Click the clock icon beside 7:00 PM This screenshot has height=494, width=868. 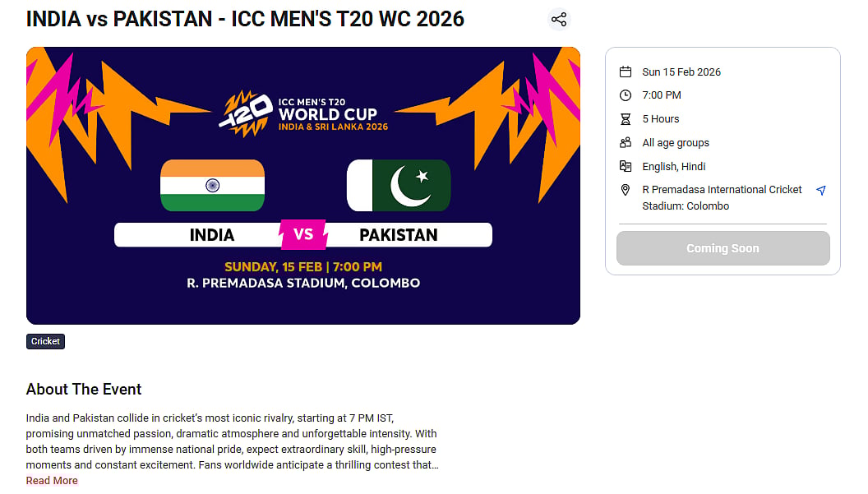[626, 95]
